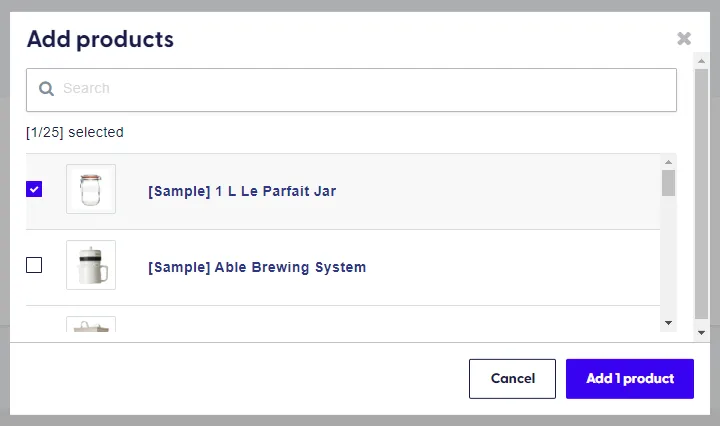
Task: Cancel adding products
Action: pos(512,379)
